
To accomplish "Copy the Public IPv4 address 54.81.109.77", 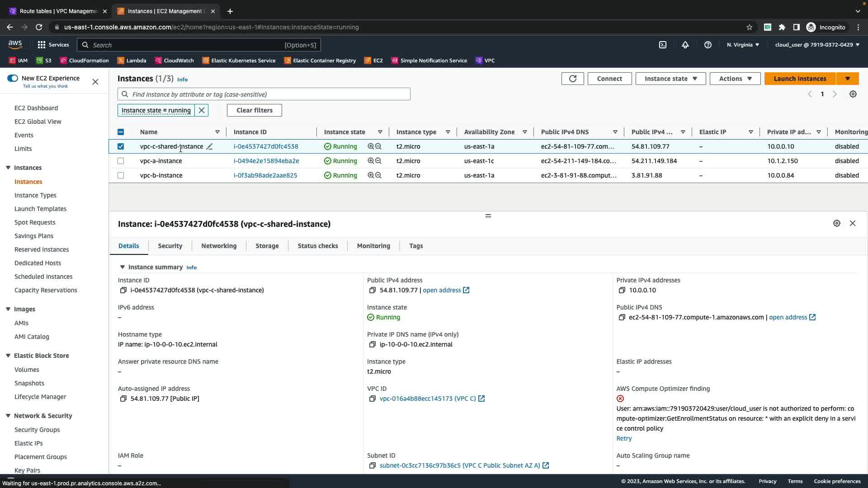I will (372, 290).
